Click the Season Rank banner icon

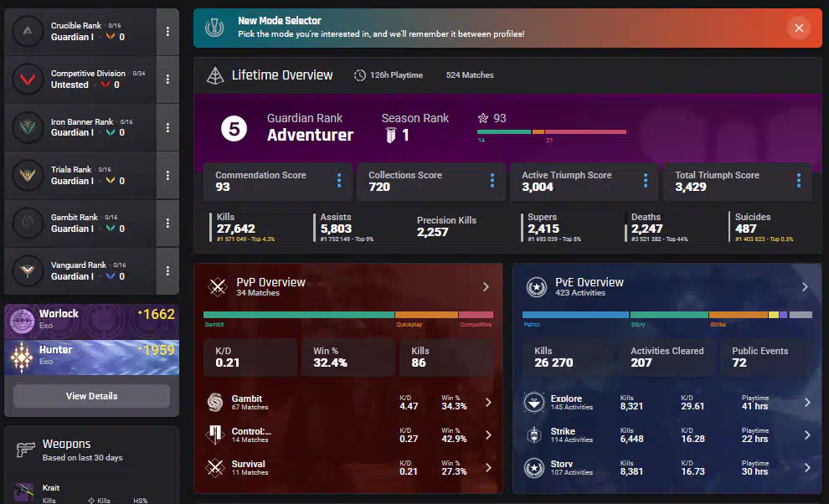click(x=391, y=136)
